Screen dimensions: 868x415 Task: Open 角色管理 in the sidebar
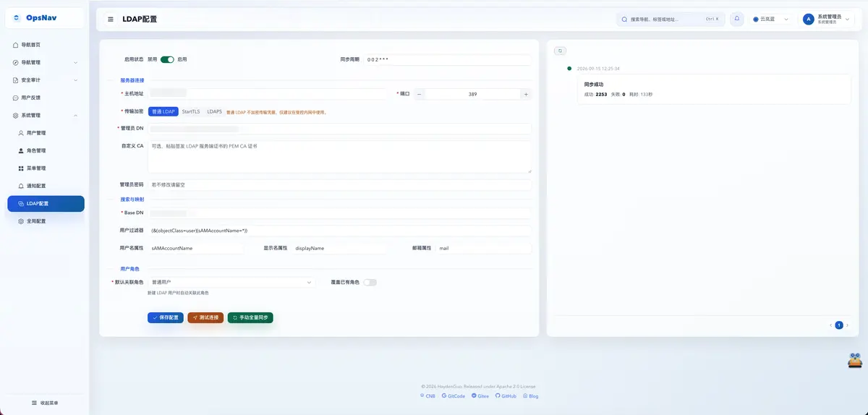pos(45,150)
